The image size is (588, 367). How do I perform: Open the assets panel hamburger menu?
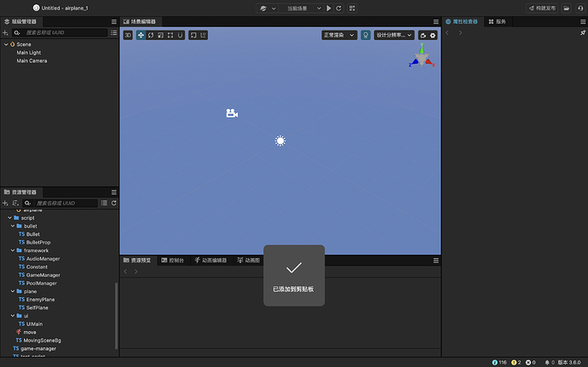click(x=114, y=192)
